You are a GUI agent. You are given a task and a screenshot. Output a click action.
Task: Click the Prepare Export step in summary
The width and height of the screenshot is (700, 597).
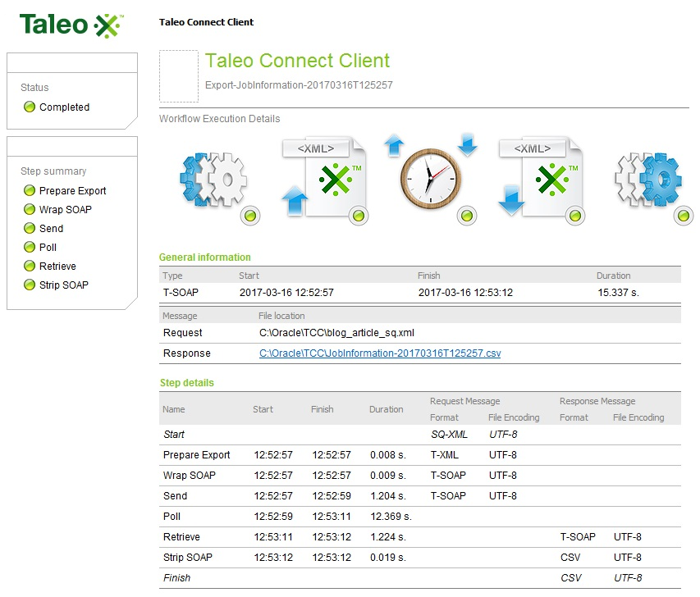pos(73,190)
